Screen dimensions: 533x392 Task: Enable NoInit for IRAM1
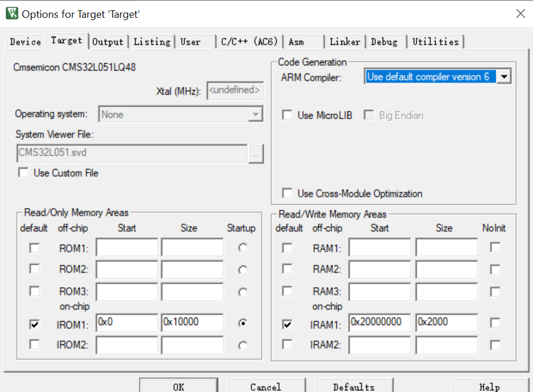(495, 323)
